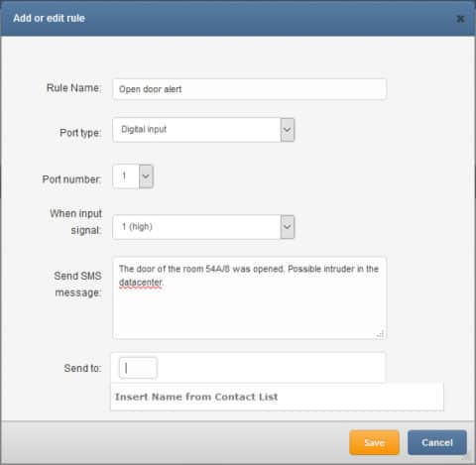
Task: Expand the Port number dropdown arrow
Action: coord(146,176)
